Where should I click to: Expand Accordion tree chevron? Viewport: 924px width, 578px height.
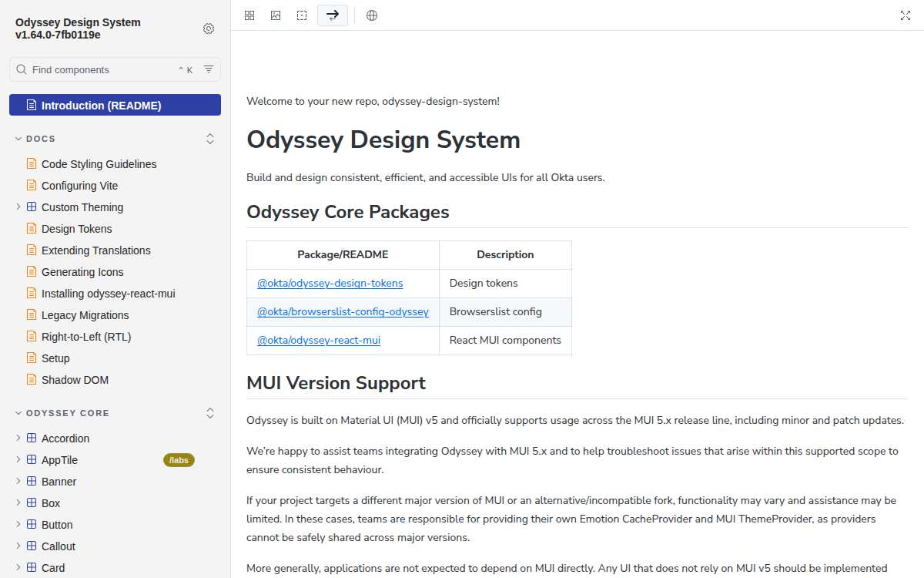pyautogui.click(x=18, y=439)
